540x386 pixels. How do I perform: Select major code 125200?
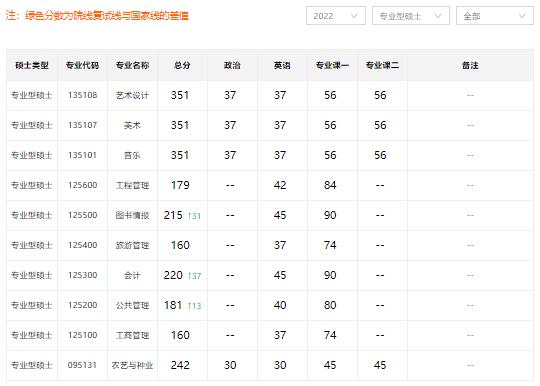click(x=83, y=305)
